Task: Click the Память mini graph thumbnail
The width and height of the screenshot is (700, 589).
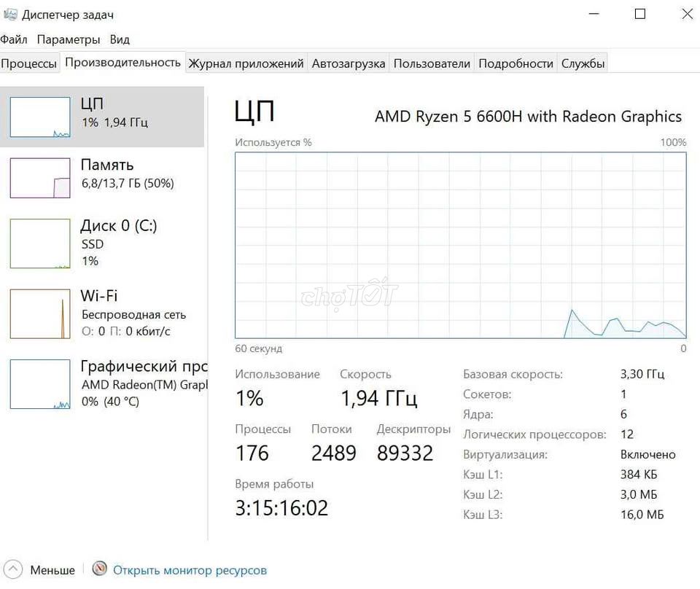Action: pos(40,178)
